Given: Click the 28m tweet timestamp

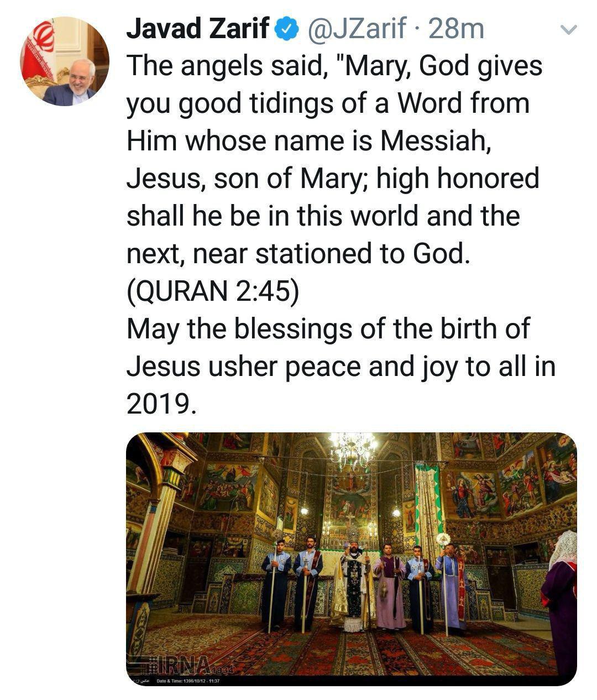Looking at the screenshot, I should pyautogui.click(x=456, y=29).
